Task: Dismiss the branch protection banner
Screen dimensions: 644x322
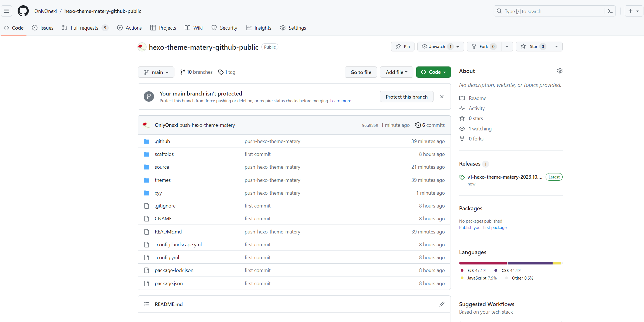Action: [442, 97]
